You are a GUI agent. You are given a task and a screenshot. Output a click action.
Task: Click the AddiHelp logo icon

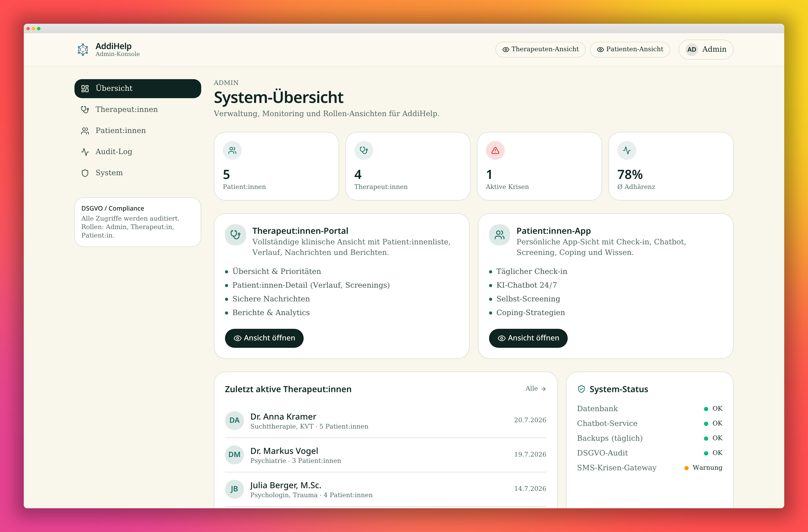pyautogui.click(x=83, y=50)
